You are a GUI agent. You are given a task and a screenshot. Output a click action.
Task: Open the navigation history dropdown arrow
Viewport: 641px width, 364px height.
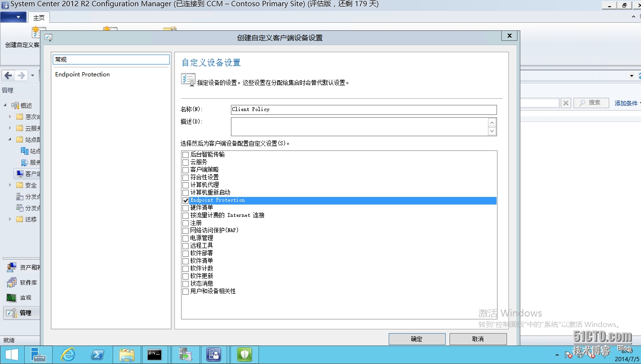[x=32, y=75]
